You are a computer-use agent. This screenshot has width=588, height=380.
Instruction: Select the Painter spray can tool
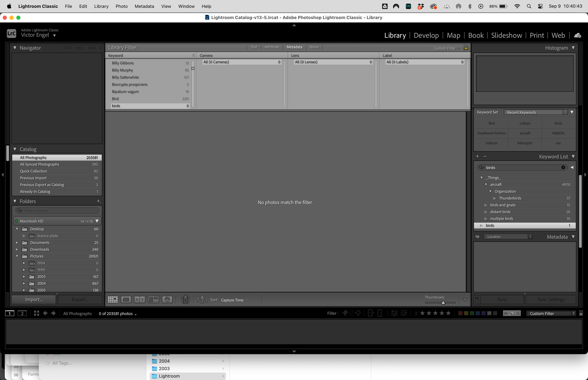(186, 300)
